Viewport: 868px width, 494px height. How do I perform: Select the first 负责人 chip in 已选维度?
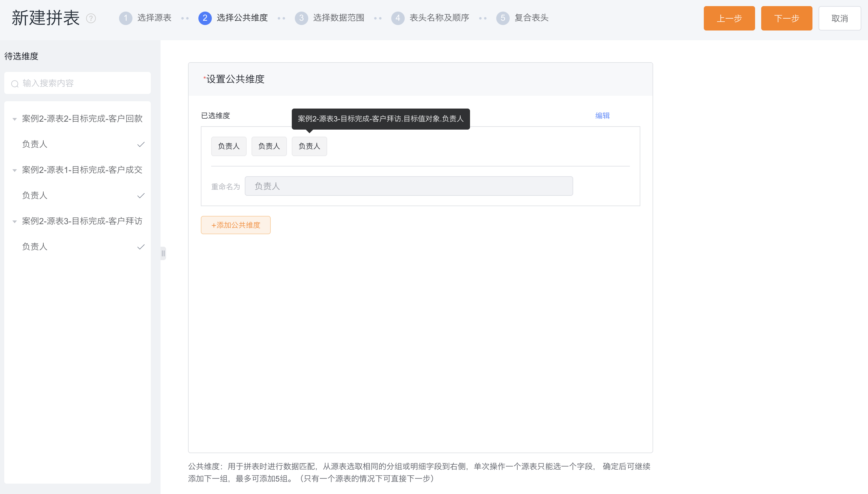tap(229, 146)
